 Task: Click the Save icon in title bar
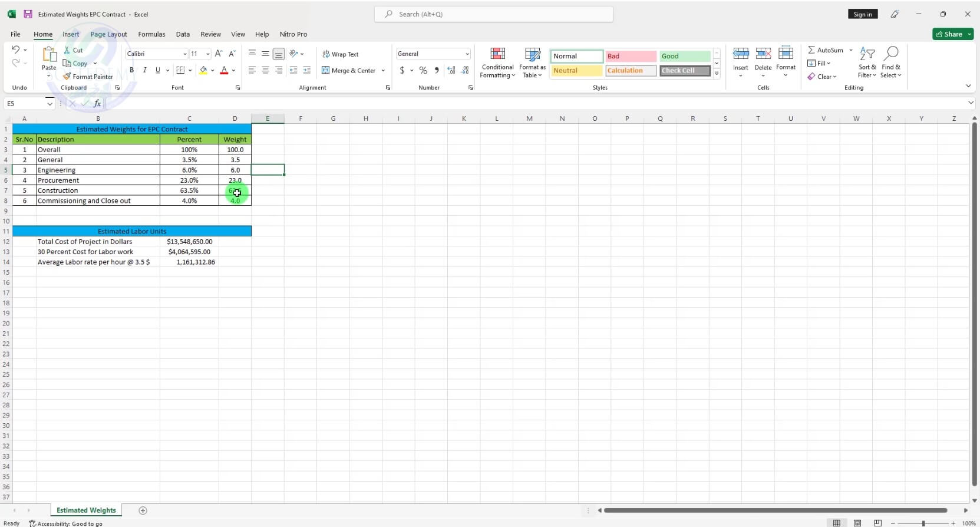point(28,14)
